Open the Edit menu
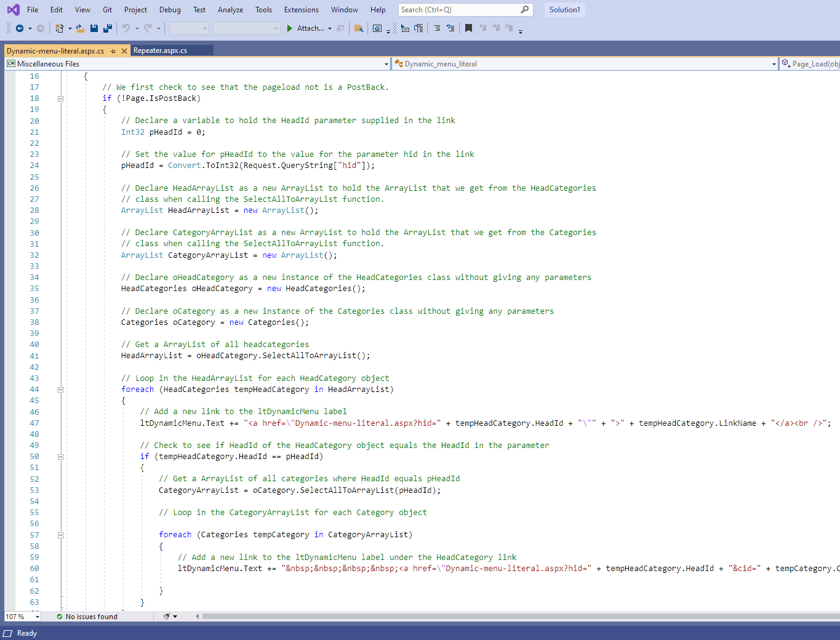Viewport: 840px width, 640px height. 57,10
